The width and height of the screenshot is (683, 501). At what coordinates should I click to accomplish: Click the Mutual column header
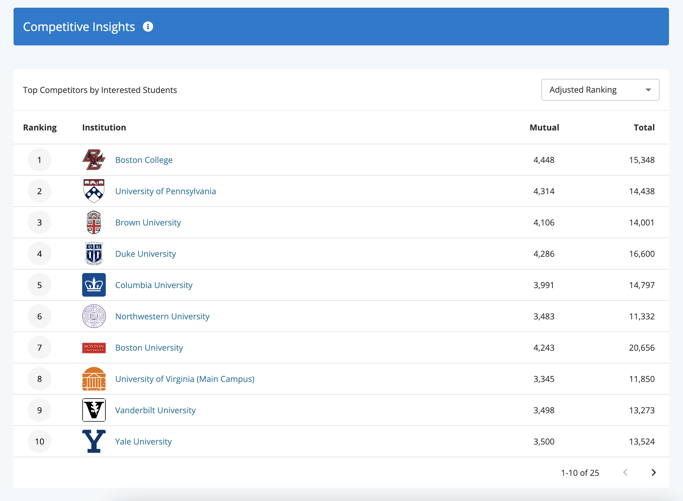click(544, 128)
